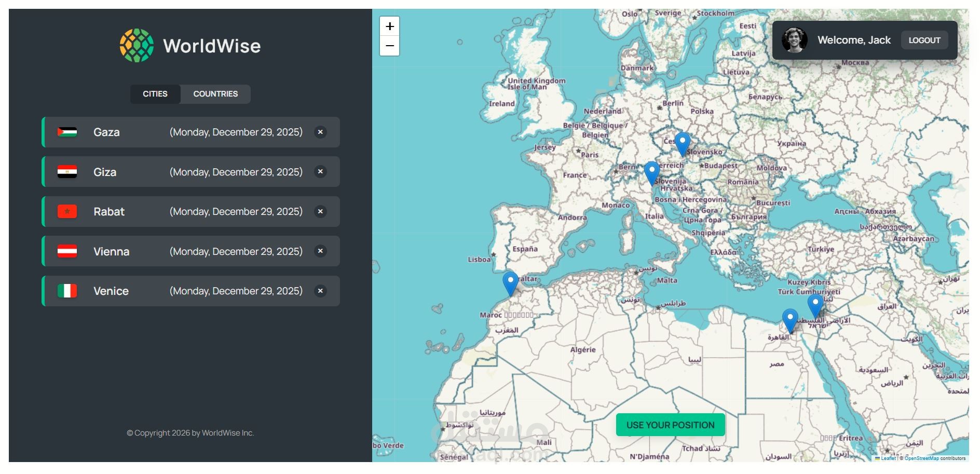
Task: Click Jack's profile avatar
Action: click(795, 40)
